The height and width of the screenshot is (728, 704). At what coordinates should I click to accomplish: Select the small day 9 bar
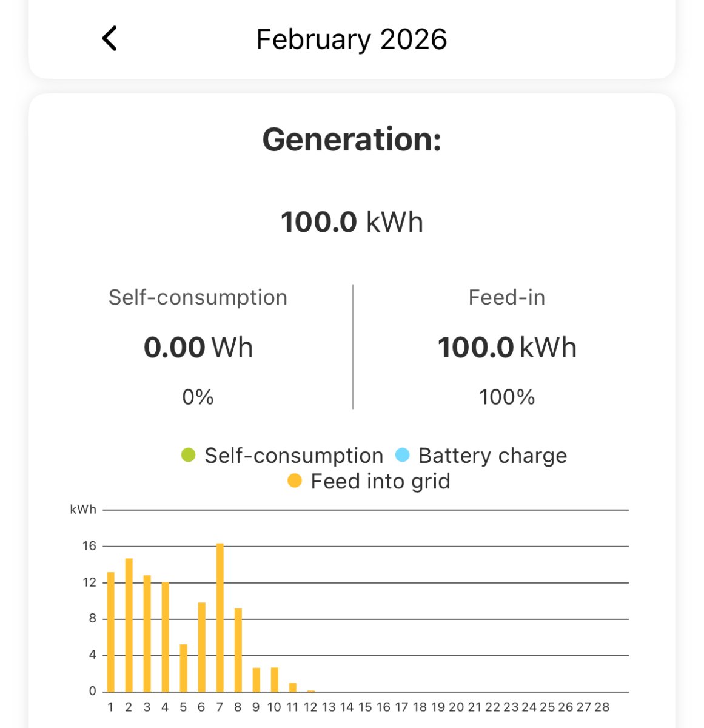(256, 680)
